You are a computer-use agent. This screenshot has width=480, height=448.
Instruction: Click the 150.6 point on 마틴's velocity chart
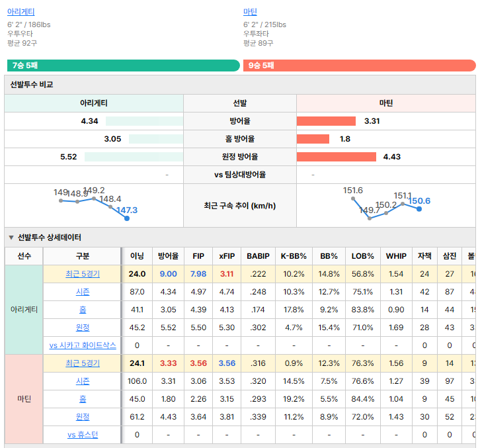pyautogui.click(x=419, y=209)
